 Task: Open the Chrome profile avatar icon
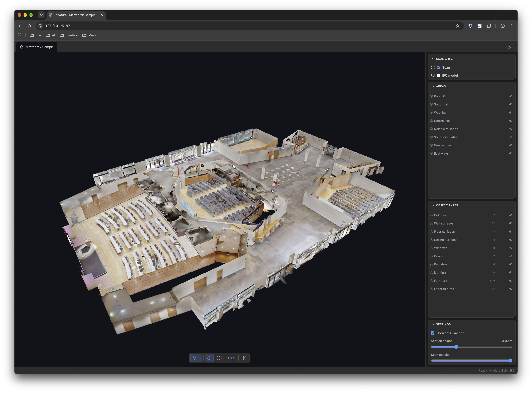click(502, 26)
